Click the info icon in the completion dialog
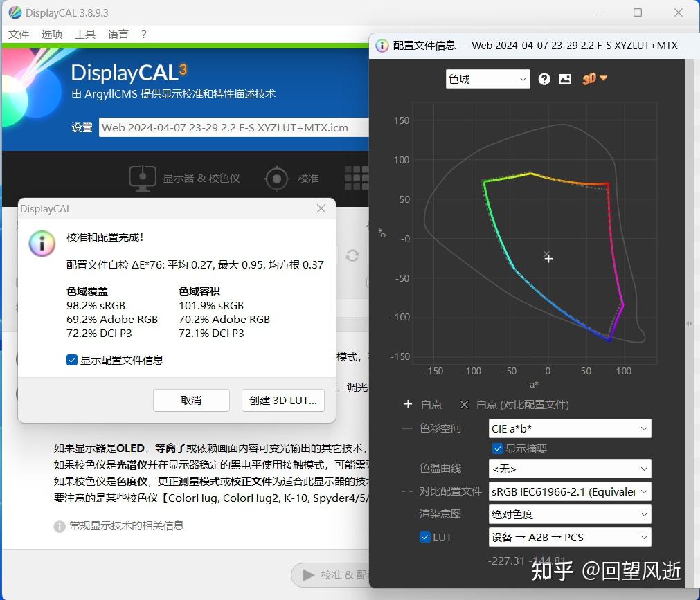This screenshot has width=700, height=600. pos(42,243)
